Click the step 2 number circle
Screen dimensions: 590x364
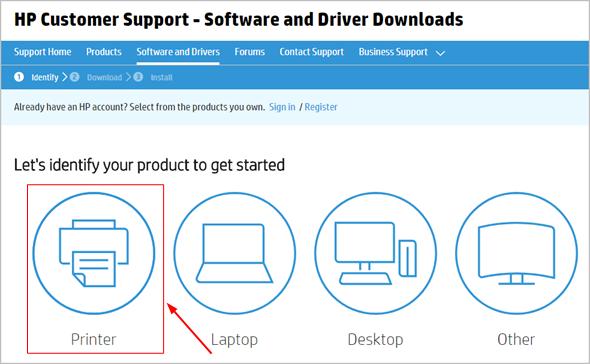75,77
